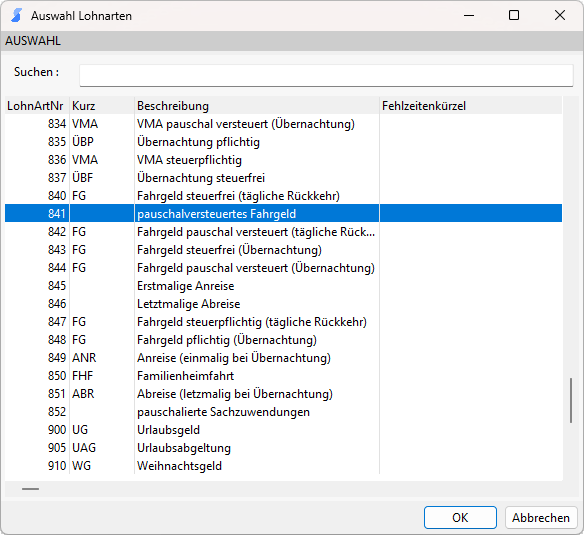The width and height of the screenshot is (584, 535).
Task: Select Übernachtung pflichtig row 835
Action: (283, 142)
